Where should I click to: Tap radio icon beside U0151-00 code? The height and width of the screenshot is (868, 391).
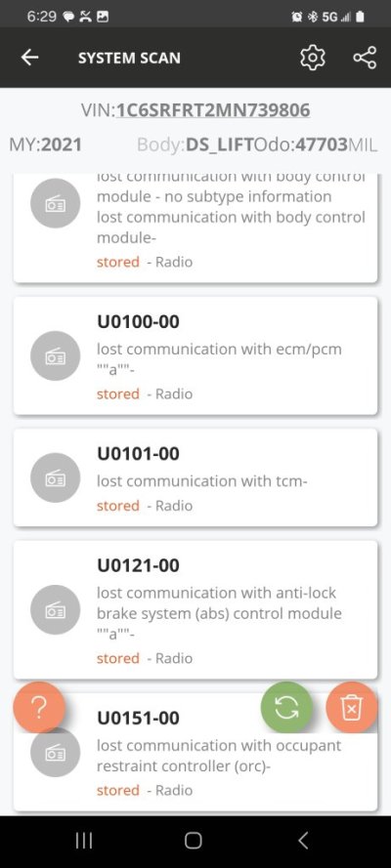tap(56, 753)
